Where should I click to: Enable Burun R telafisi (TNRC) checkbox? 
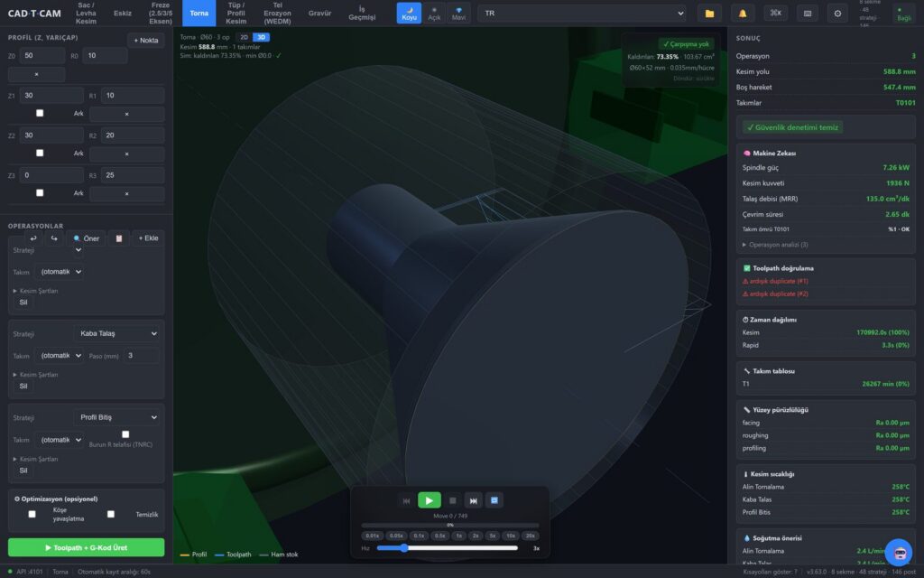click(125, 434)
